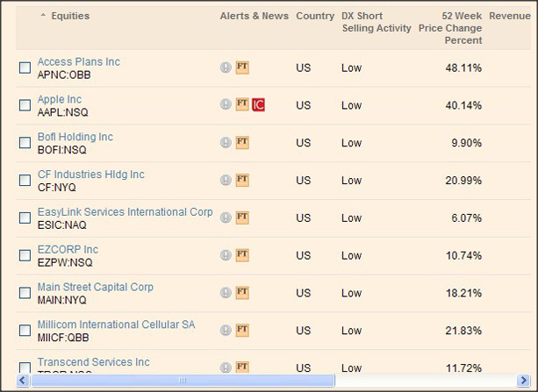Screen dimensions: 538x392
Task: Open alert icon for CF Industries Hldg
Action: point(226,180)
